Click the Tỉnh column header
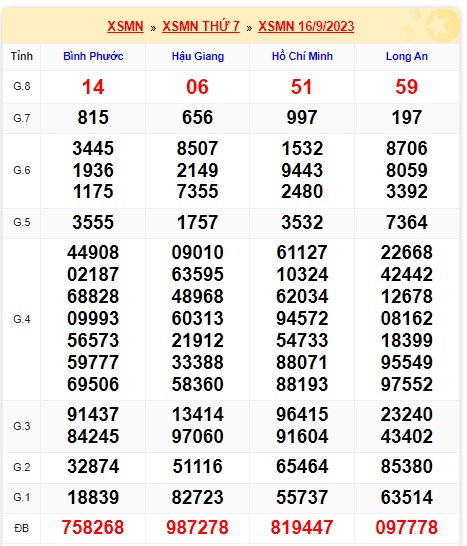Viewport: 467px width, 546px height. [22, 56]
